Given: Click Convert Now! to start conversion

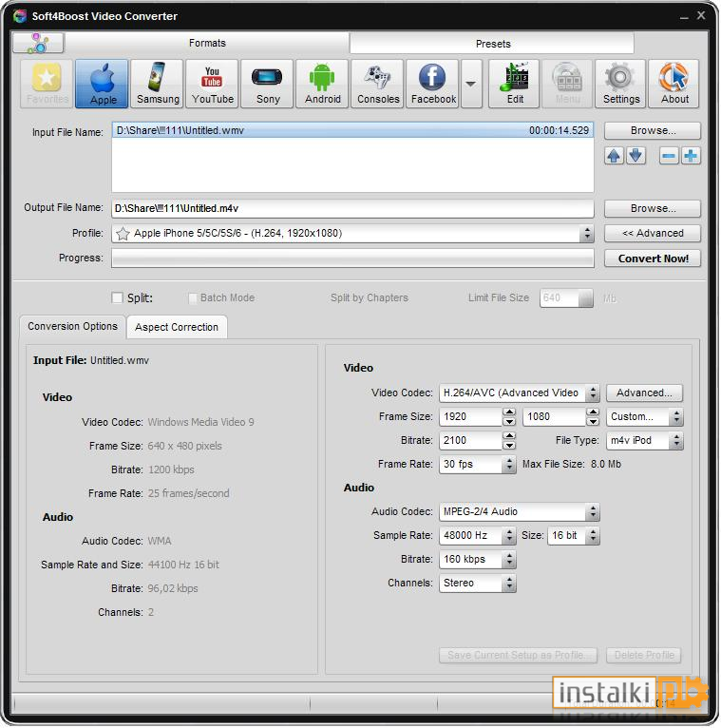Looking at the screenshot, I should pos(652,259).
